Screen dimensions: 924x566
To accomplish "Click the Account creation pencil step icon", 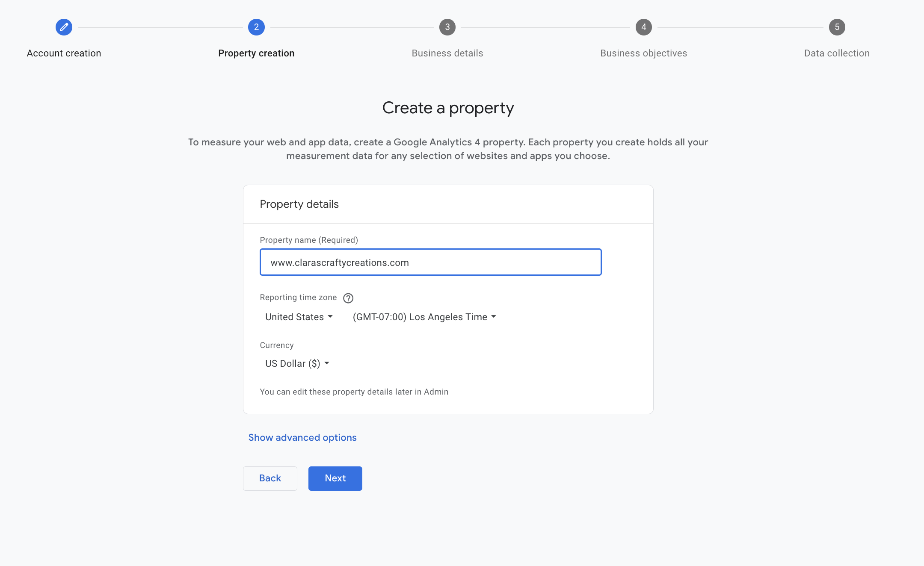I will click(x=64, y=27).
